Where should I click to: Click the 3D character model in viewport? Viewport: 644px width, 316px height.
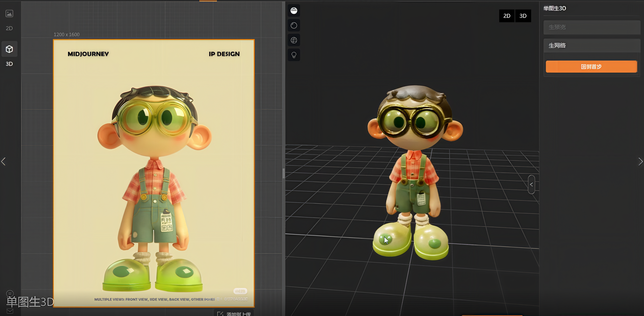tap(415, 172)
